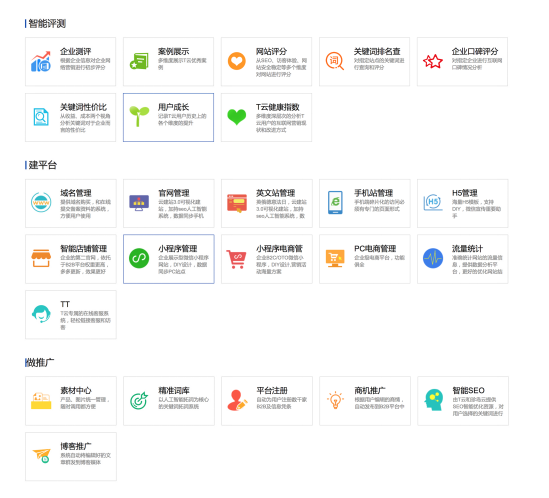Open the 手机站管理 title link
Image resolution: width=549 pixels, height=498 pixels.
(373, 193)
